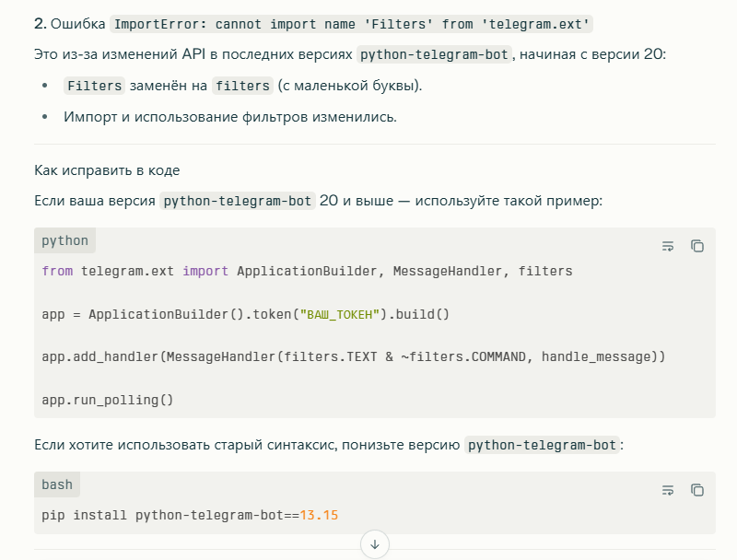
Task: Click the version number 13.15
Action: coord(320,515)
